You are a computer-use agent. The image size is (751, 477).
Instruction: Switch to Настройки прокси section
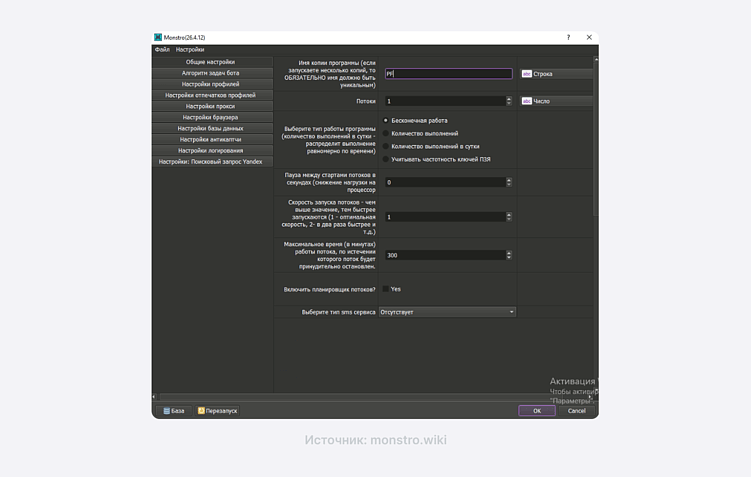(x=212, y=106)
